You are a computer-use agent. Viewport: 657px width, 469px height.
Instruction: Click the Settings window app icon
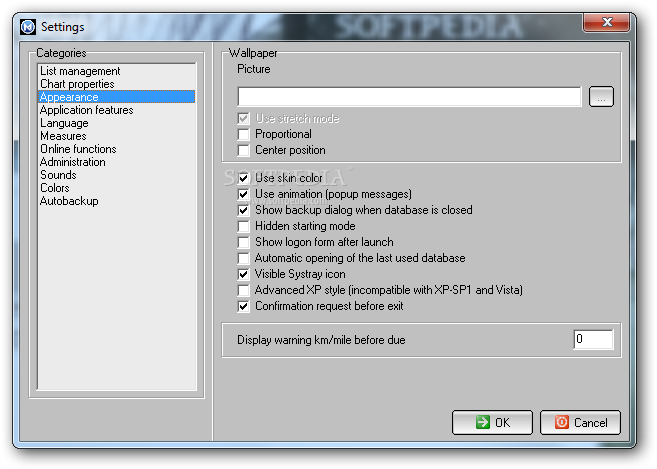[x=28, y=27]
